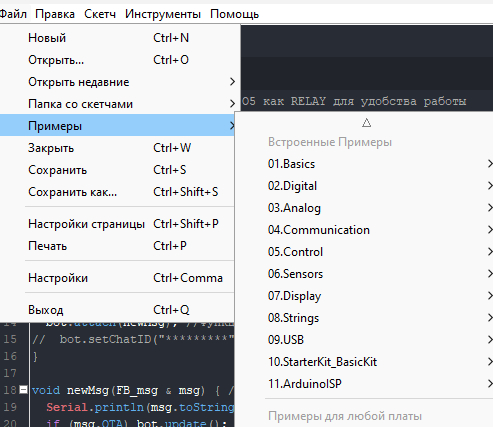The height and width of the screenshot is (427, 493).
Task: Collapse code fold at line 18
Action: point(23,389)
